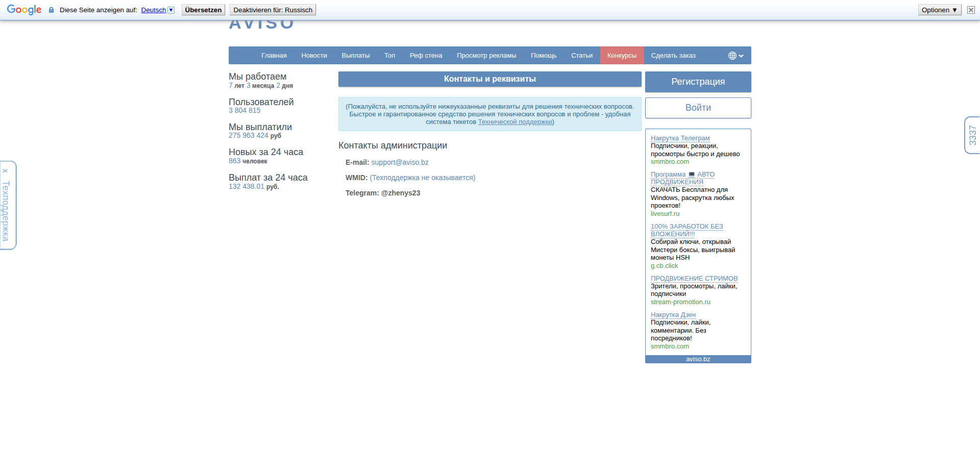Open the Optionen dropdown
The width and height of the screenshot is (980, 472).
pos(939,9)
